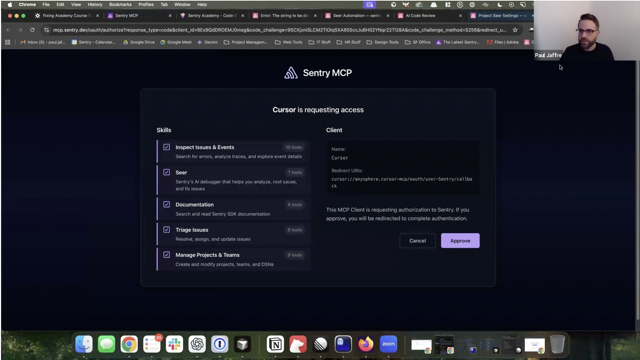Click the Sentry MCP logo
This screenshot has height=360, width=640.
291,73
